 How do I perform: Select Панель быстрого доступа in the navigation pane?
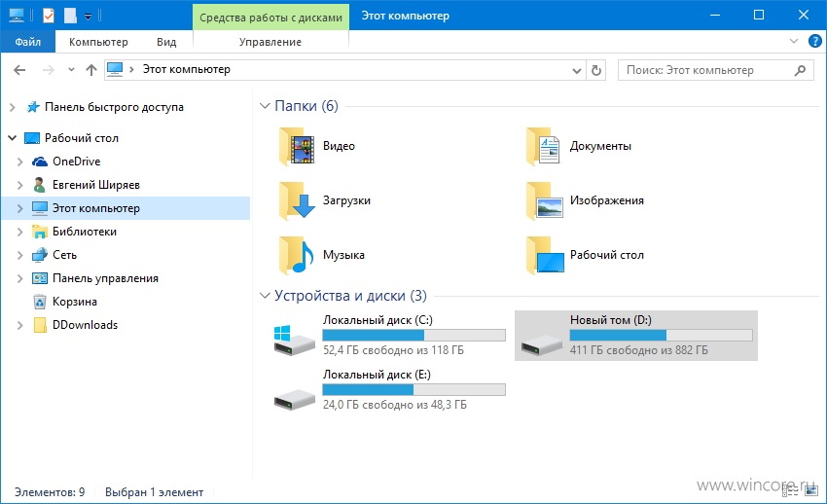[x=114, y=107]
